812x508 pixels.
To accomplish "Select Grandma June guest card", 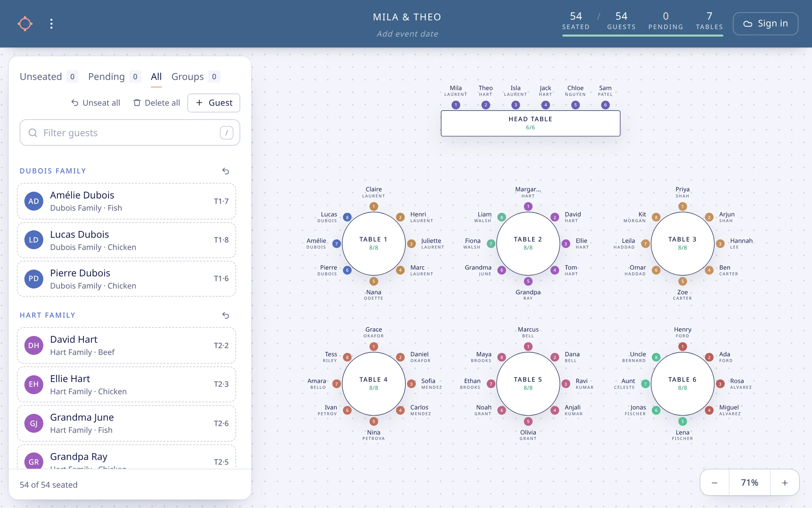I will pos(127,423).
